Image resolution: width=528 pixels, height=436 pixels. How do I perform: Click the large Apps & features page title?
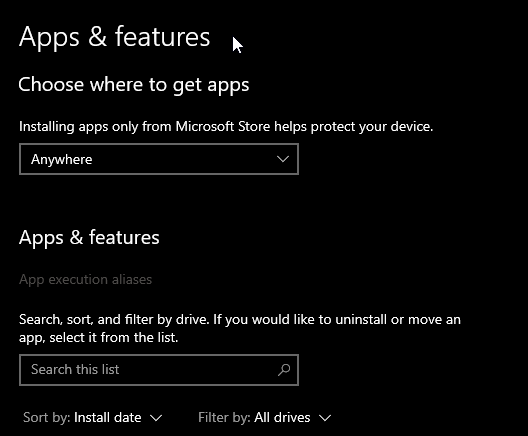[114, 37]
